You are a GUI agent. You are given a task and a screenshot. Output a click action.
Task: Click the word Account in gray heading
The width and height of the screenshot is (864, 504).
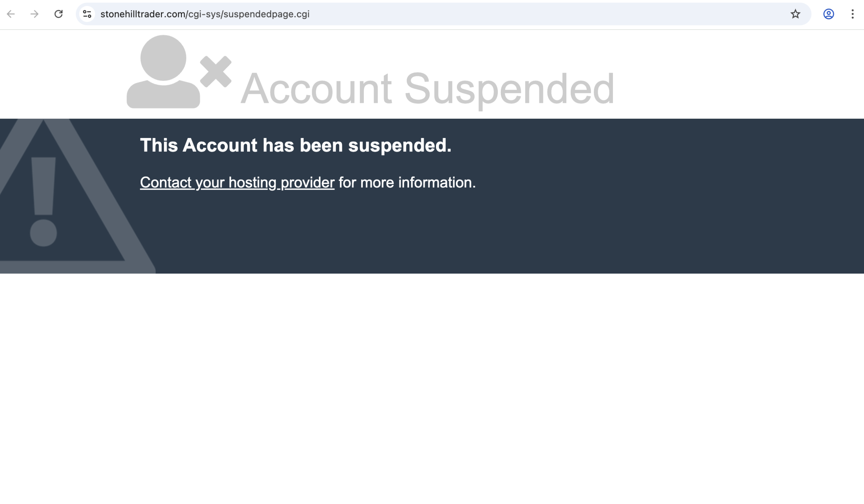[316, 88]
